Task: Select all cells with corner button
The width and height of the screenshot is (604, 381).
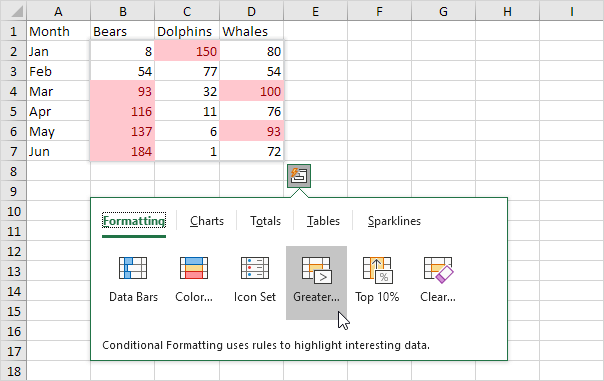Action: [13, 11]
